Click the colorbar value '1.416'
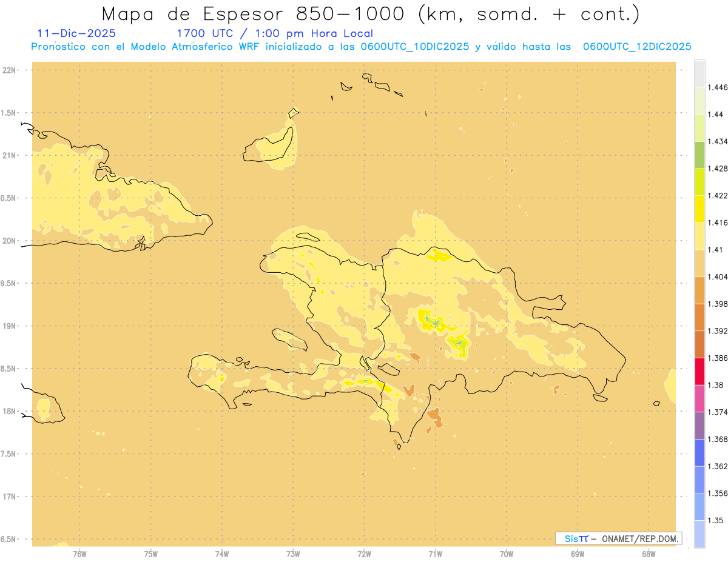 click(x=718, y=222)
